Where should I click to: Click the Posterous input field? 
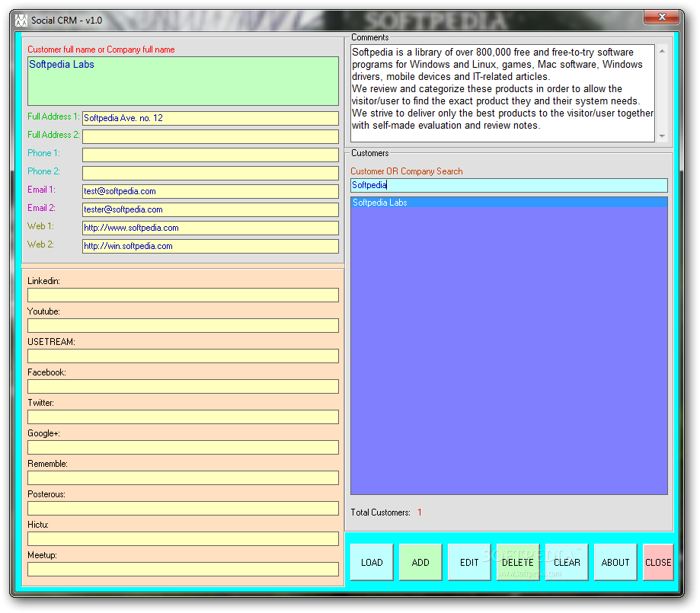pyautogui.click(x=183, y=508)
